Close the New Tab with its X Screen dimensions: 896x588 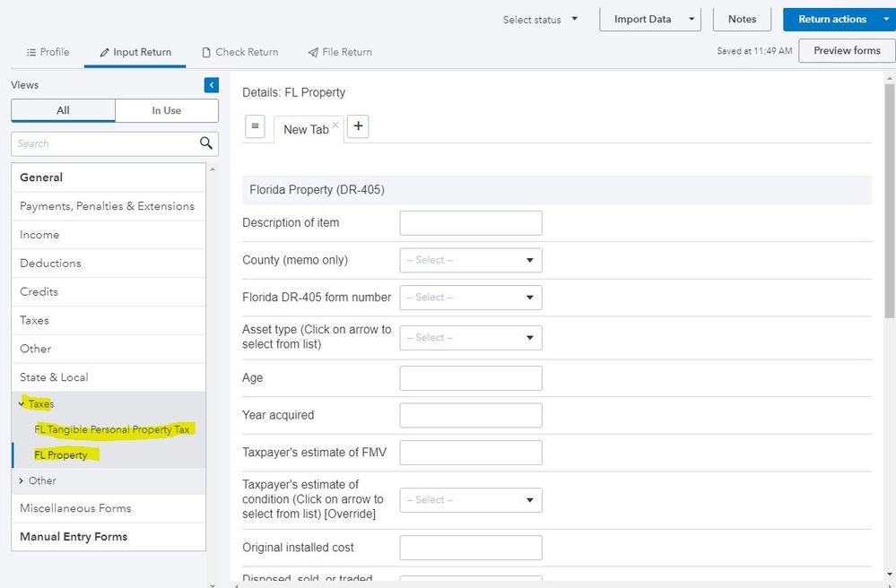(335, 125)
